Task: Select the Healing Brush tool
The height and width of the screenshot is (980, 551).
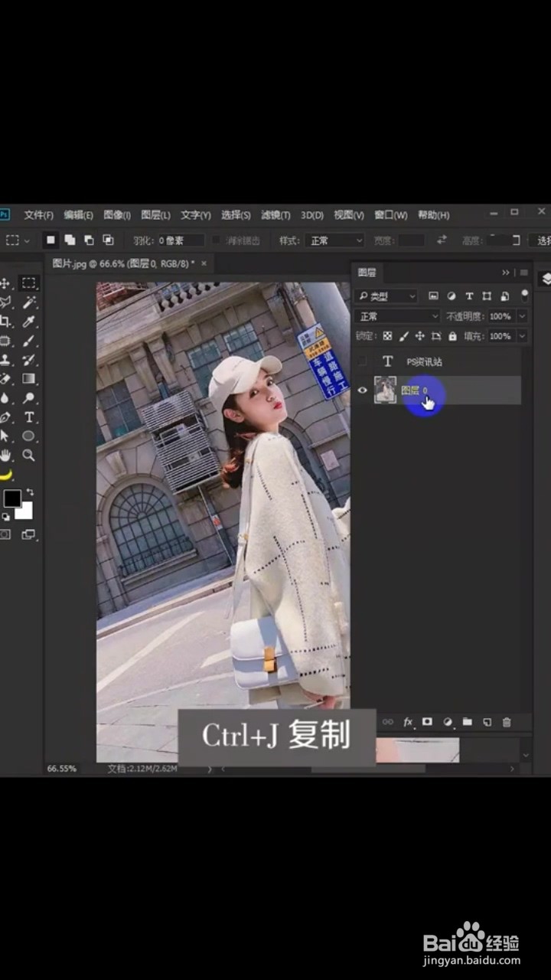Action: 5,341
